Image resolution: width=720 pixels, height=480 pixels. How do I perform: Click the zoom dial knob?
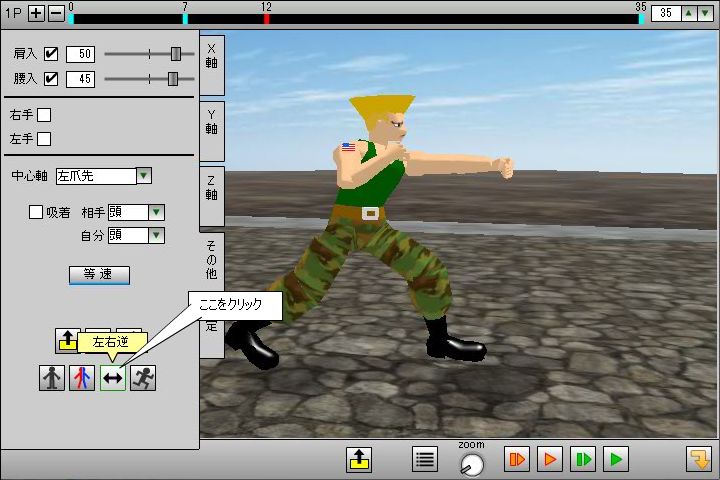472,464
